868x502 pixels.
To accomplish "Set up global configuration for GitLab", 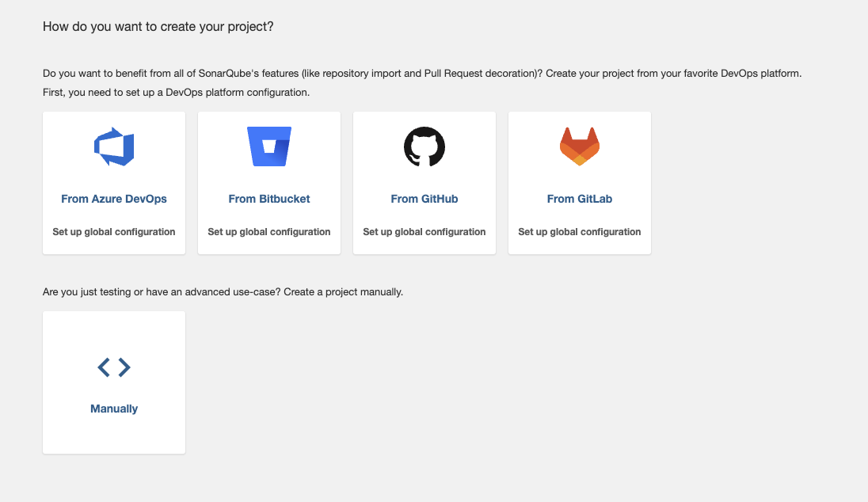I will pyautogui.click(x=580, y=232).
